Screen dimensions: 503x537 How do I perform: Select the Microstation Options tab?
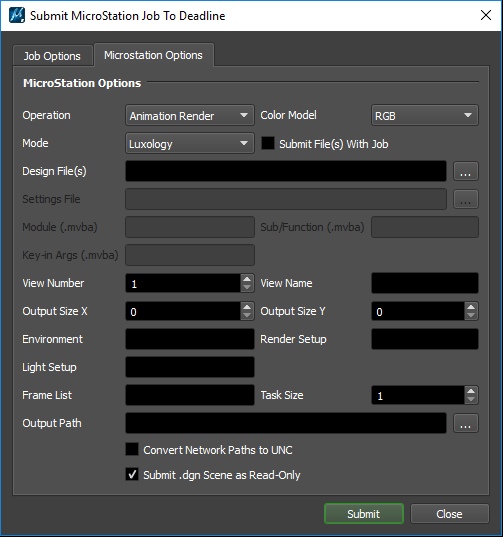[x=154, y=55]
